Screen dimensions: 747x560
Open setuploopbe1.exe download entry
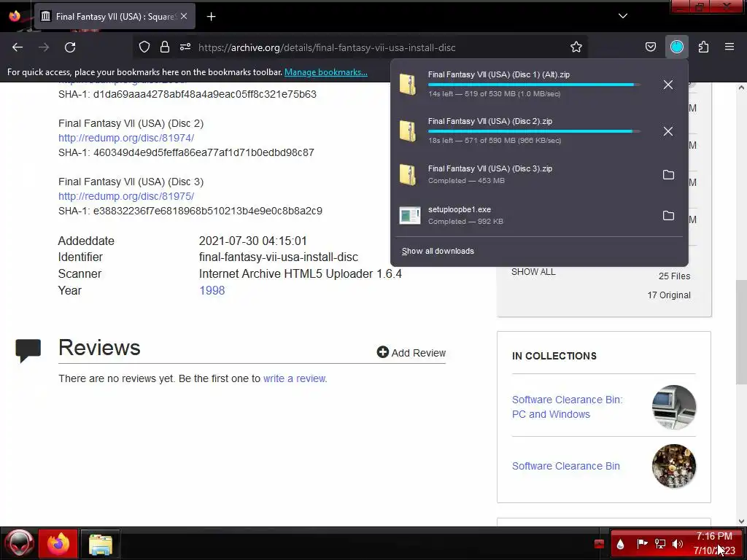[523, 216]
